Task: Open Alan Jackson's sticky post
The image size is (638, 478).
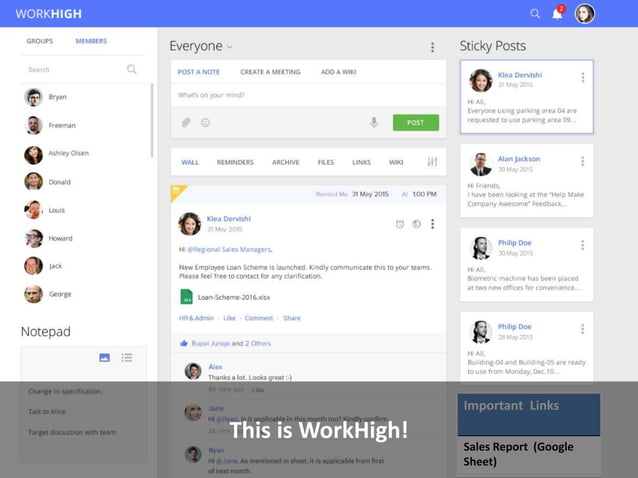Action: pyautogui.click(x=527, y=181)
